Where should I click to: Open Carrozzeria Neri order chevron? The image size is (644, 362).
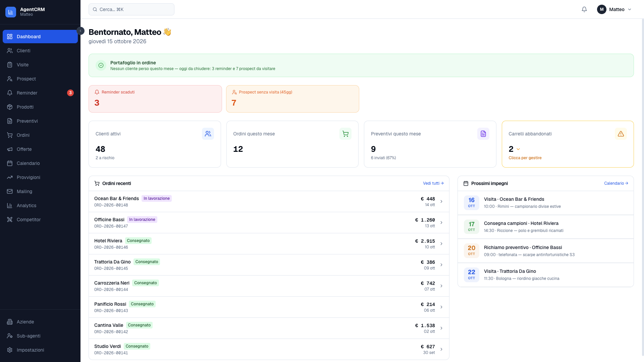coord(441,286)
